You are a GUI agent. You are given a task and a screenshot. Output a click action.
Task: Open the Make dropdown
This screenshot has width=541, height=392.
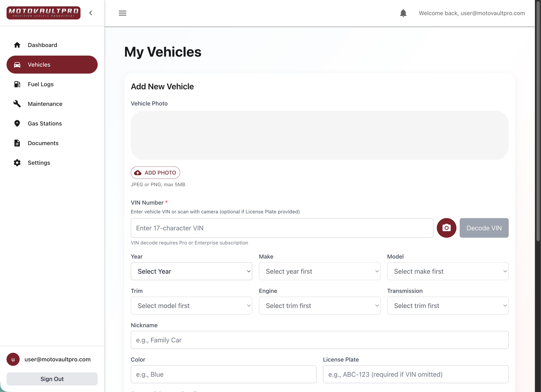coord(319,271)
